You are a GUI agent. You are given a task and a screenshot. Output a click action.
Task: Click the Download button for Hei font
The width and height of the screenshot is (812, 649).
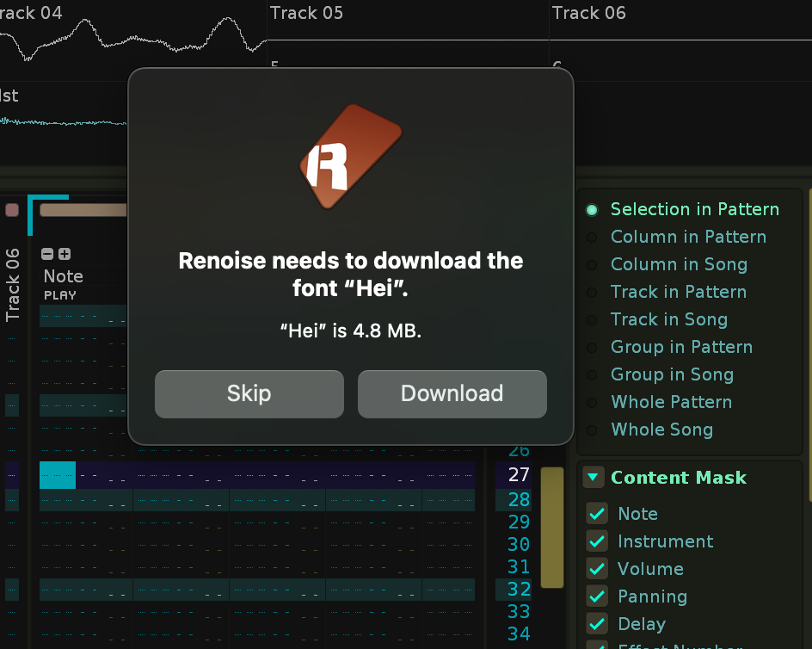tap(452, 393)
